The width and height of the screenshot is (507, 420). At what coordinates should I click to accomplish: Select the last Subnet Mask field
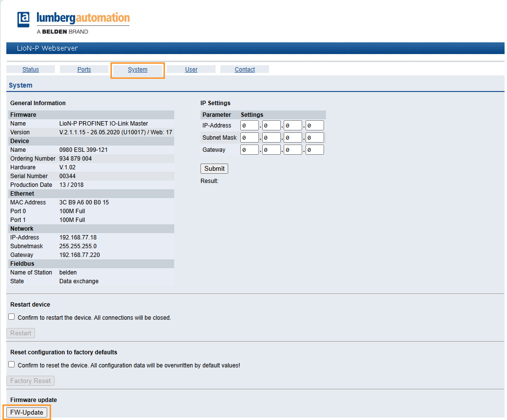(314, 137)
